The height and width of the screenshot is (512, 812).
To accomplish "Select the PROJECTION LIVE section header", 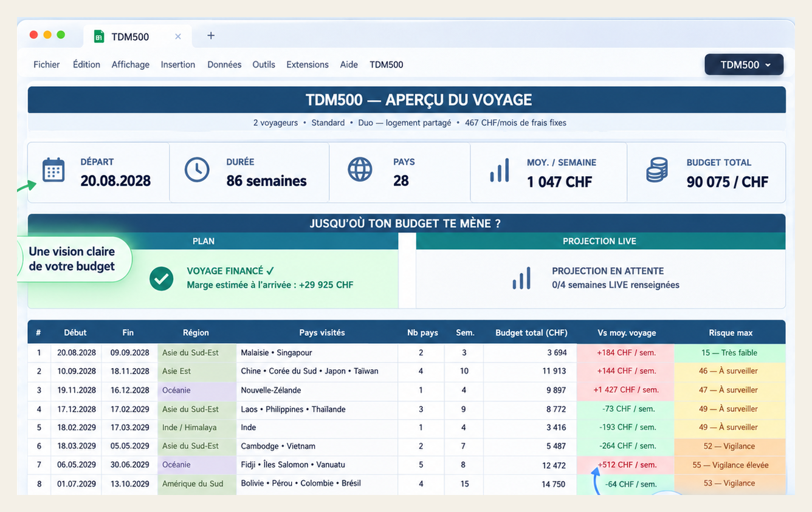I will (600, 241).
